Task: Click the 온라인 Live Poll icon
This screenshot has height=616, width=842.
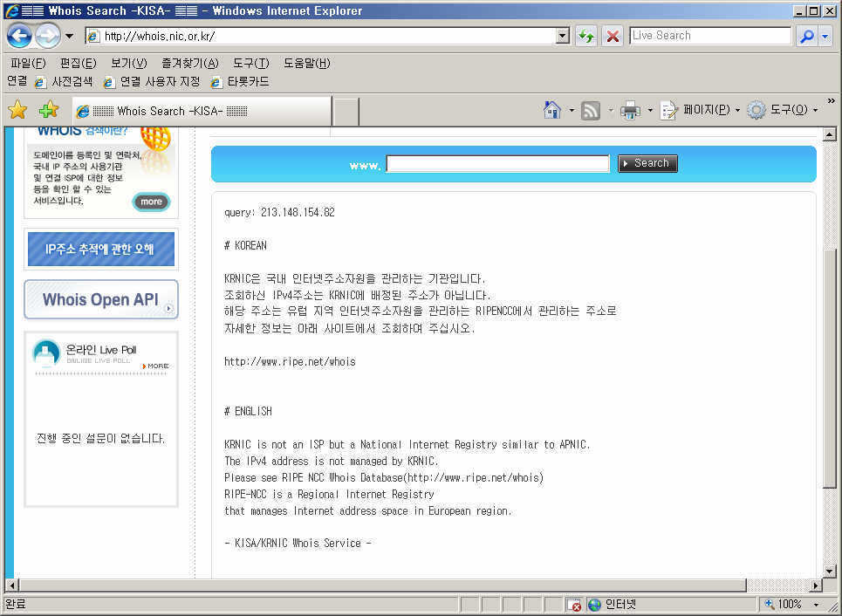Action: point(46,352)
